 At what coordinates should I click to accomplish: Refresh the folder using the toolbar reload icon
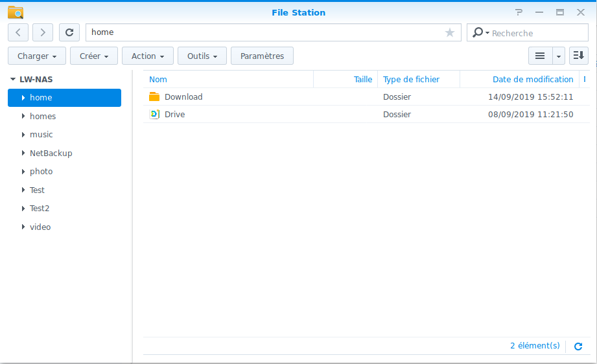click(x=69, y=32)
